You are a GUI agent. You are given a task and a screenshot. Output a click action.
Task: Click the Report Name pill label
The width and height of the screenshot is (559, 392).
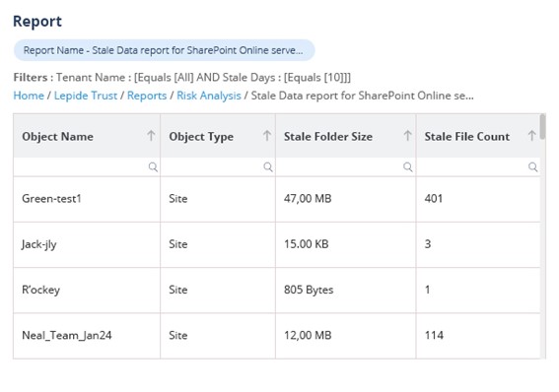(164, 50)
